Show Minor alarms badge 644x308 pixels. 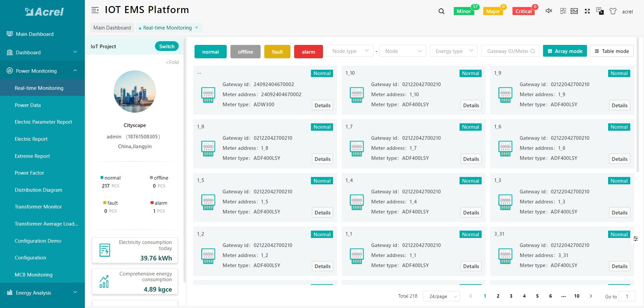coord(464,11)
